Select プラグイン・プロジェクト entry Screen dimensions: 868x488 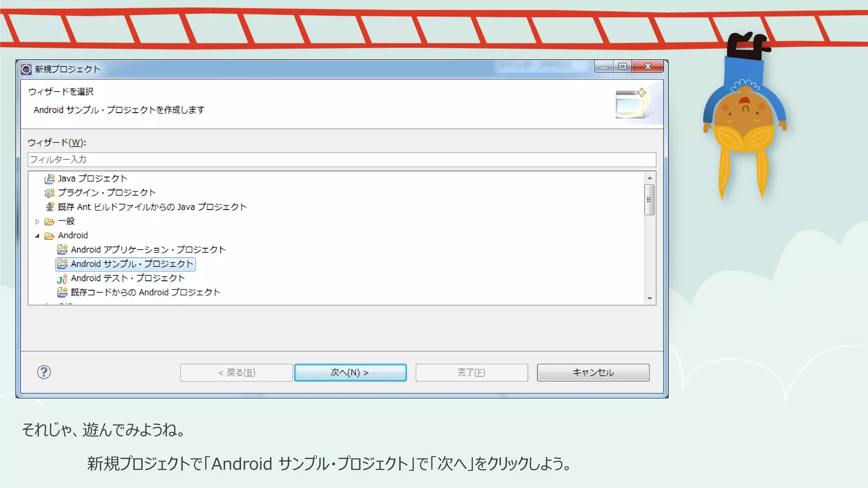click(x=107, y=193)
